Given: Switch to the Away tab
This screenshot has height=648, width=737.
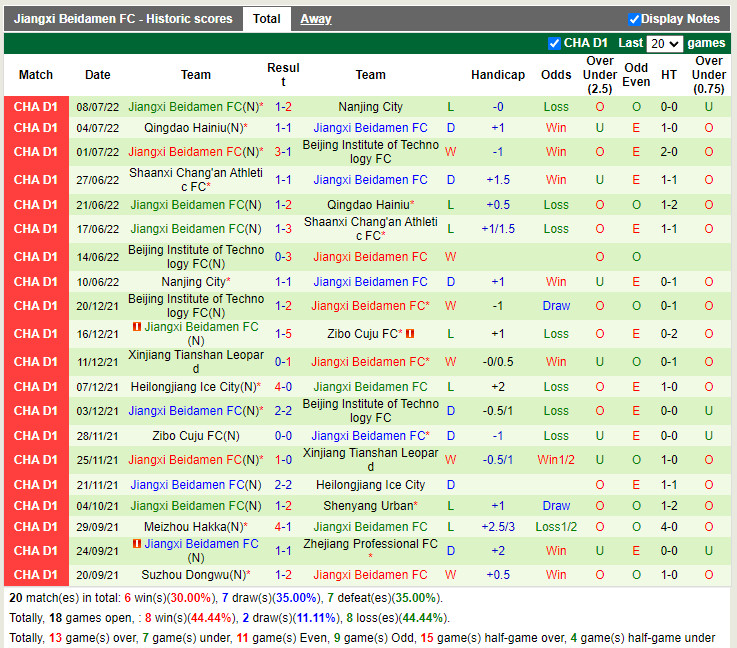Looking at the screenshot, I should click(316, 19).
